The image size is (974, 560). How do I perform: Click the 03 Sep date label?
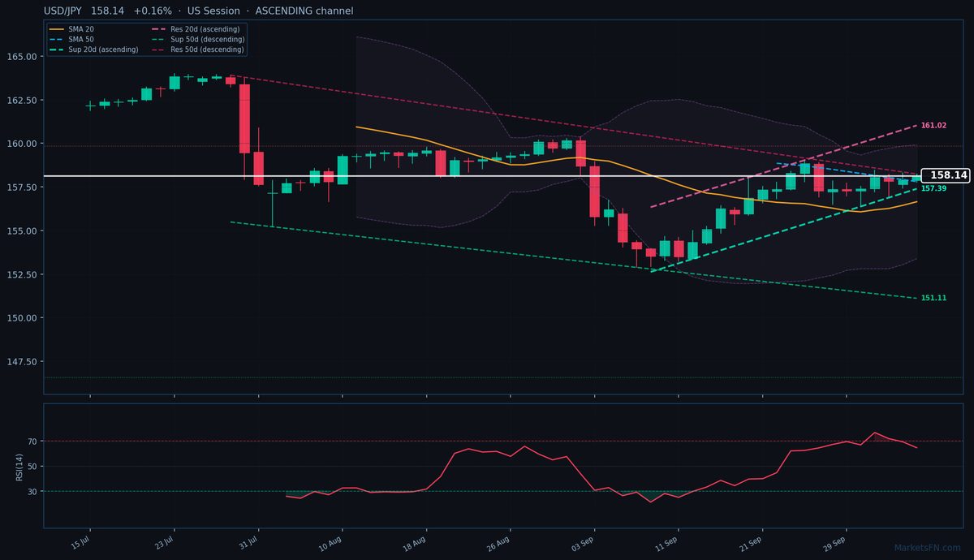coord(584,543)
